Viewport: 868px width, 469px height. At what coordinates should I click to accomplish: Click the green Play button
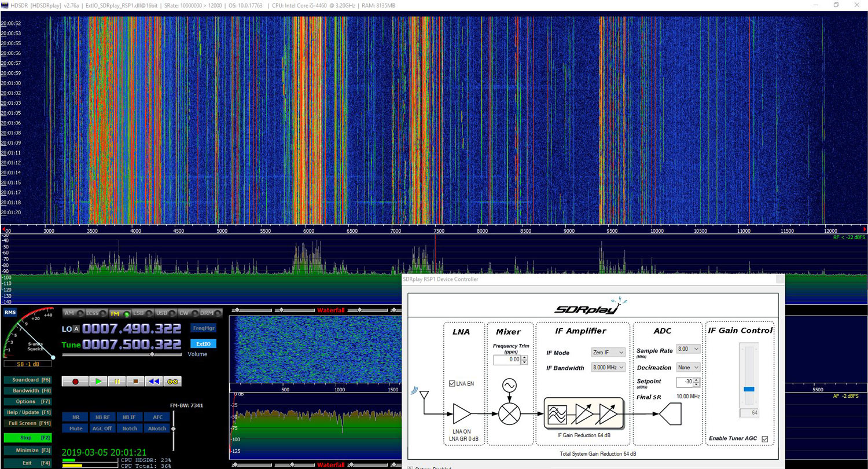[99, 382]
